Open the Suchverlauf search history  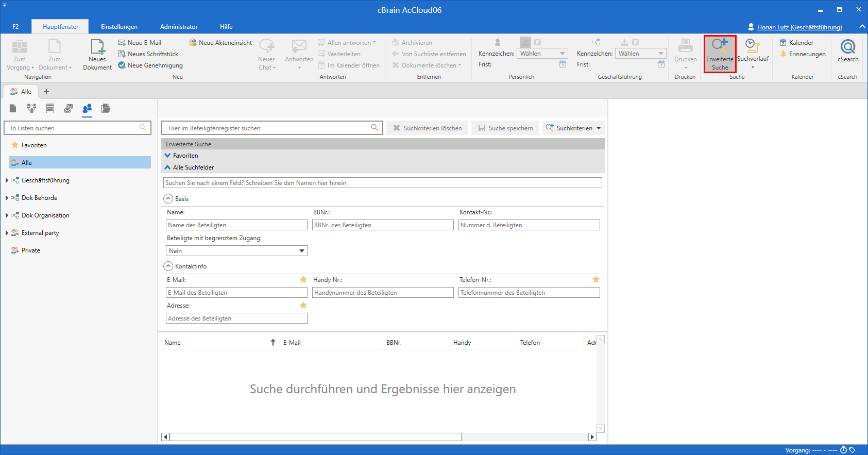pyautogui.click(x=753, y=54)
